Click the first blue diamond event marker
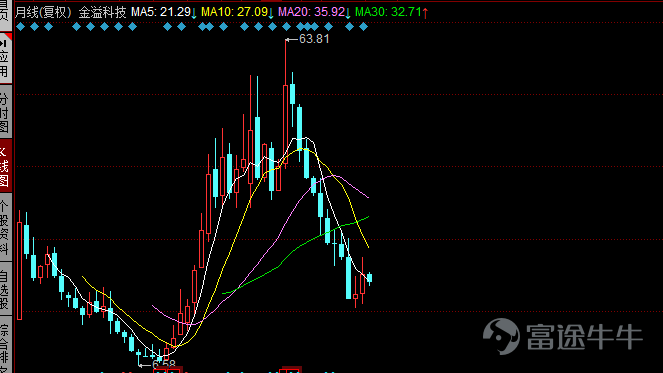Viewport: 663px width, 373px height. (x=21, y=27)
